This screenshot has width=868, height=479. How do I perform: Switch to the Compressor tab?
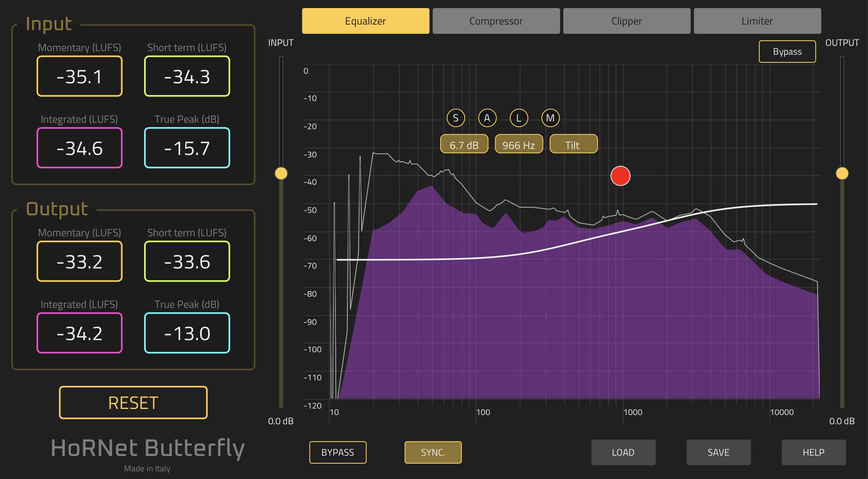click(x=496, y=21)
